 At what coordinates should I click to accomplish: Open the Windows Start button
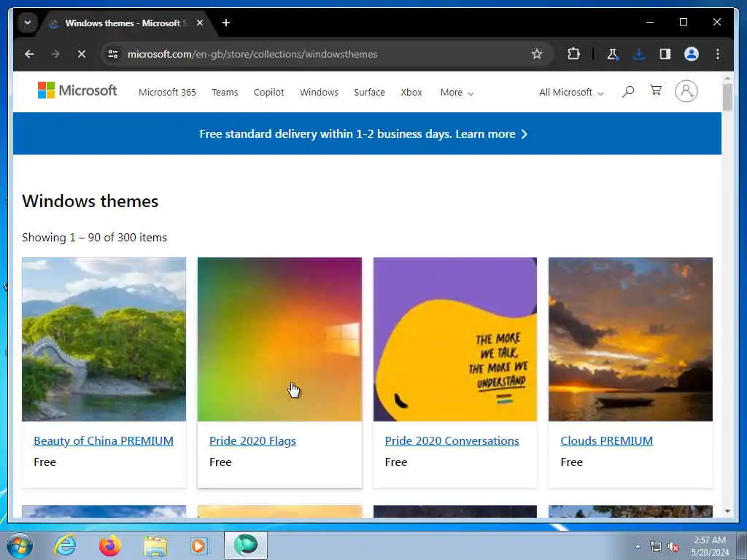[20, 545]
